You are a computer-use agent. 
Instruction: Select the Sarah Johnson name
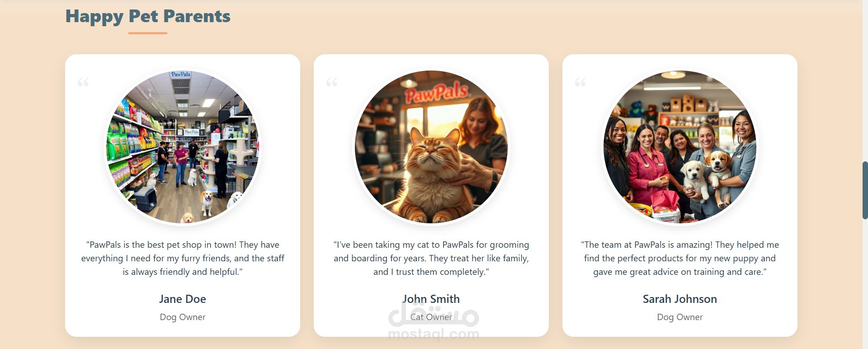coord(680,299)
